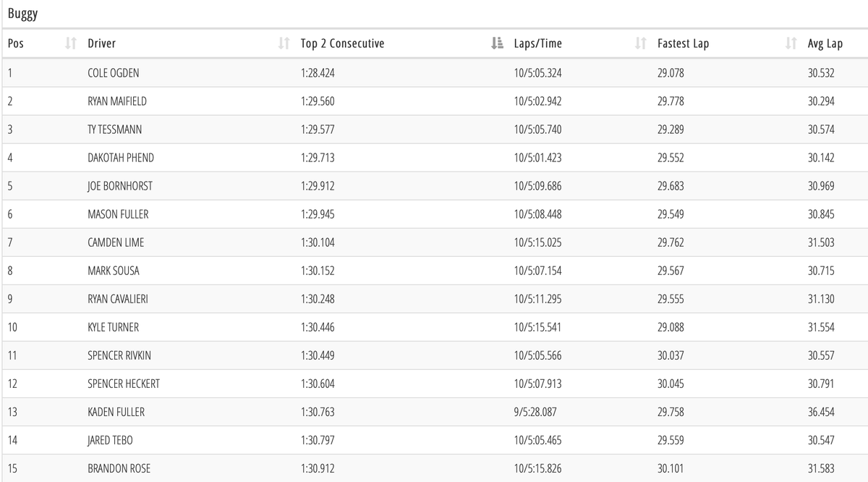The height and width of the screenshot is (482, 868).
Task: Click the sort icon for the Pos column
Action: coord(70,43)
